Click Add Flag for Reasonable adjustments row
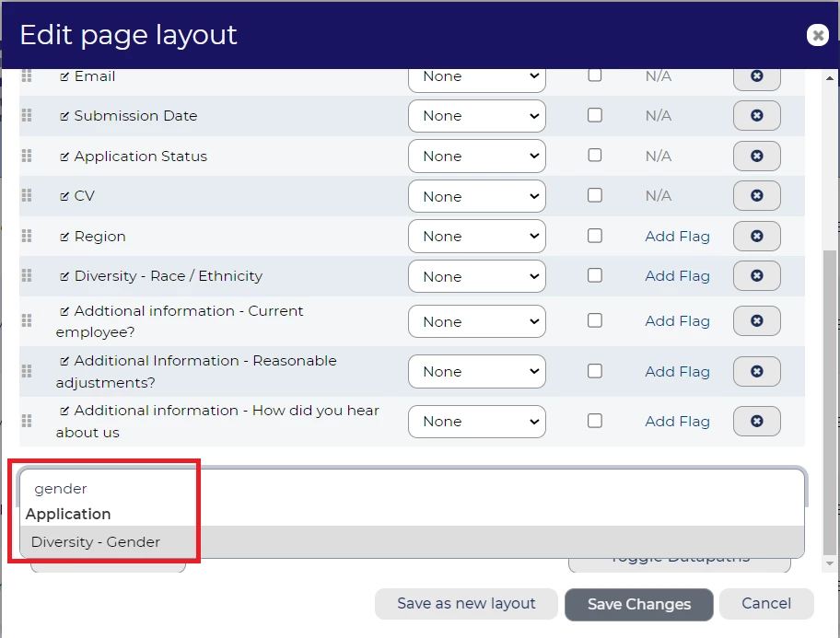840x638 pixels. 677,372
